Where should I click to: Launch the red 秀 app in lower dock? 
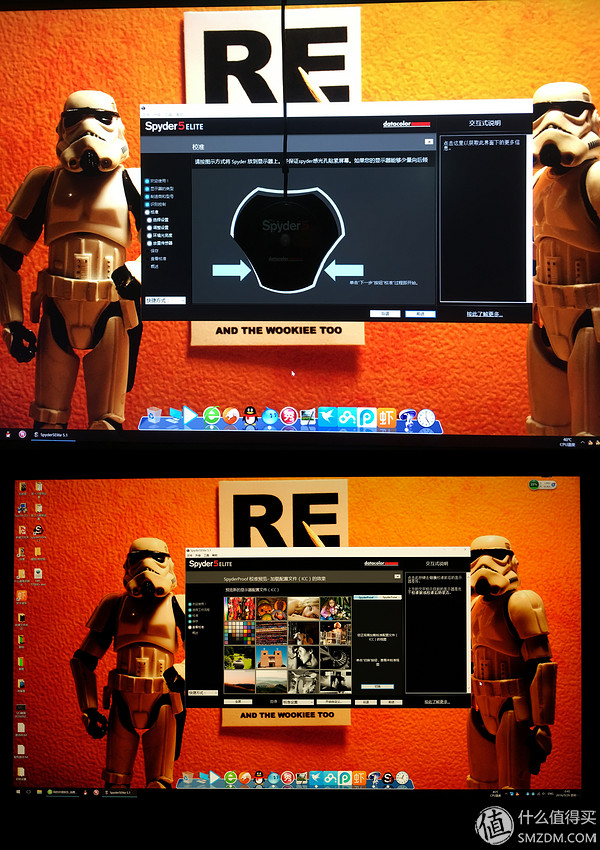pyautogui.click(x=288, y=778)
